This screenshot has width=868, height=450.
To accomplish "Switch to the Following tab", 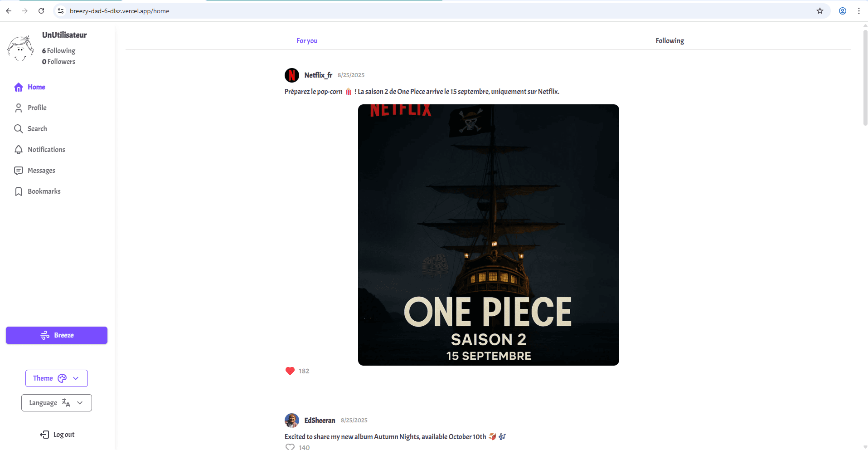I will [x=669, y=41].
